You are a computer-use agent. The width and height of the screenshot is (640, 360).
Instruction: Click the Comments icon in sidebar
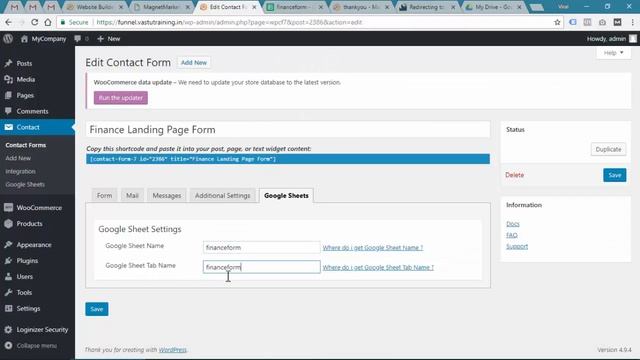(8, 111)
